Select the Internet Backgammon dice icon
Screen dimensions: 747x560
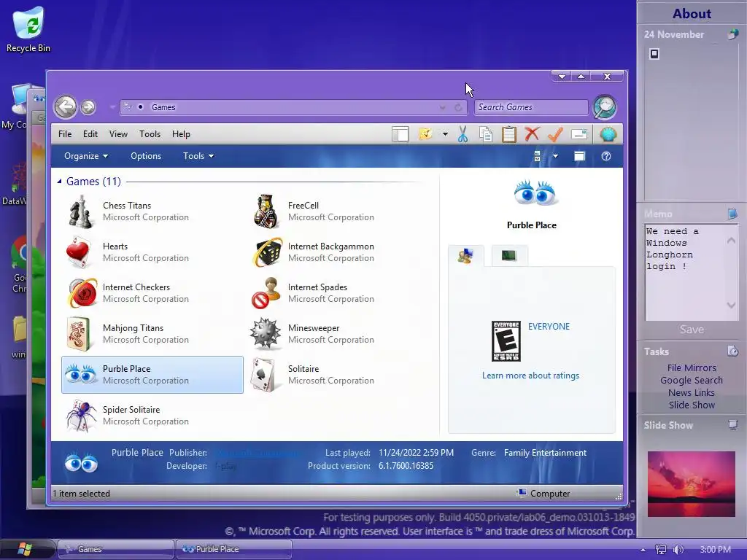point(267,252)
